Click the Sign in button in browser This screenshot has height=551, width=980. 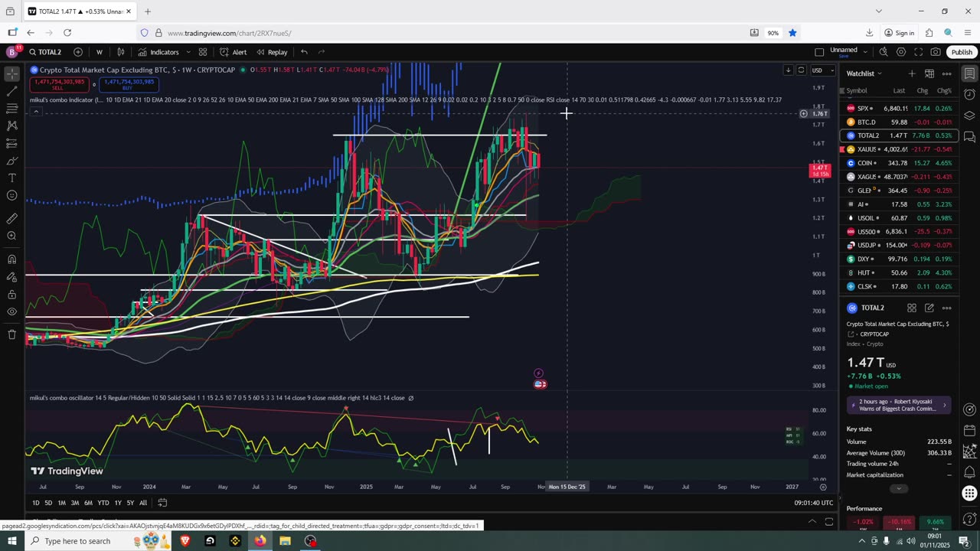(x=900, y=33)
